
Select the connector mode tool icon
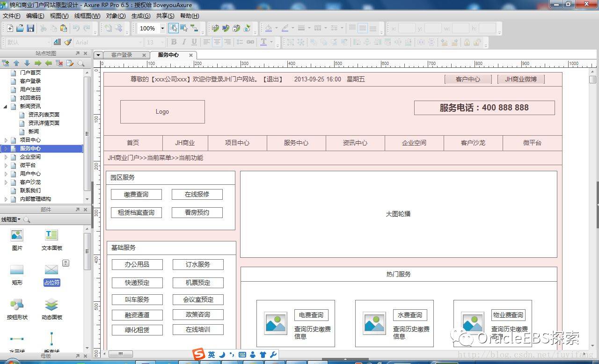tap(194, 28)
